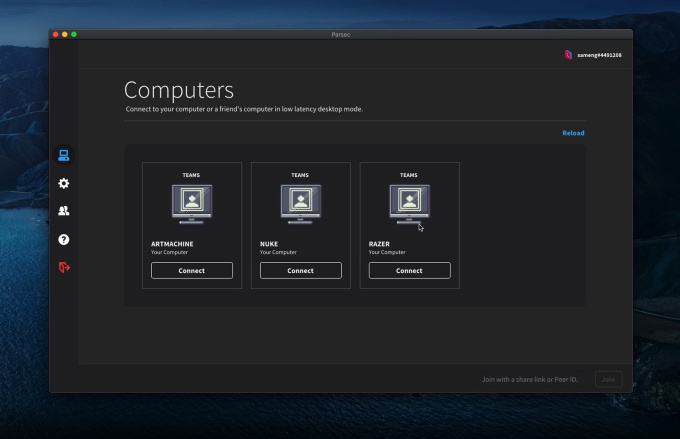Click the user avatar icon
Viewport: 680px width, 439px height.
[568, 55]
